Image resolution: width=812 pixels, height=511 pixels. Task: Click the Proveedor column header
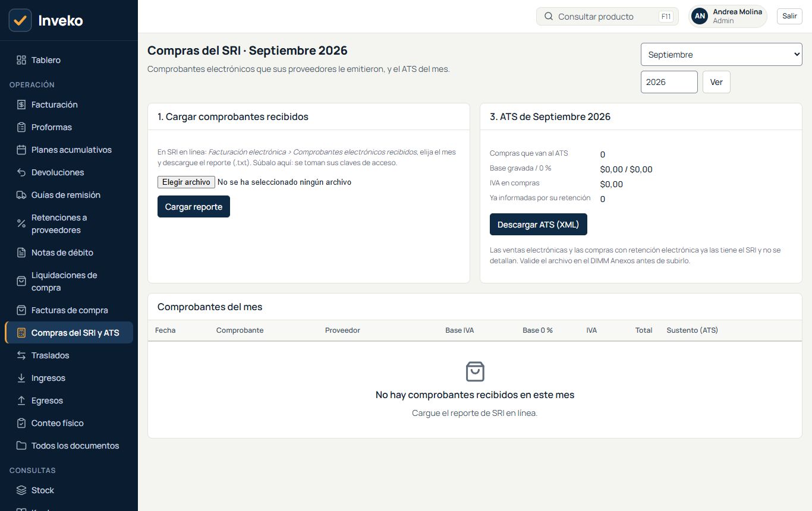pos(342,330)
